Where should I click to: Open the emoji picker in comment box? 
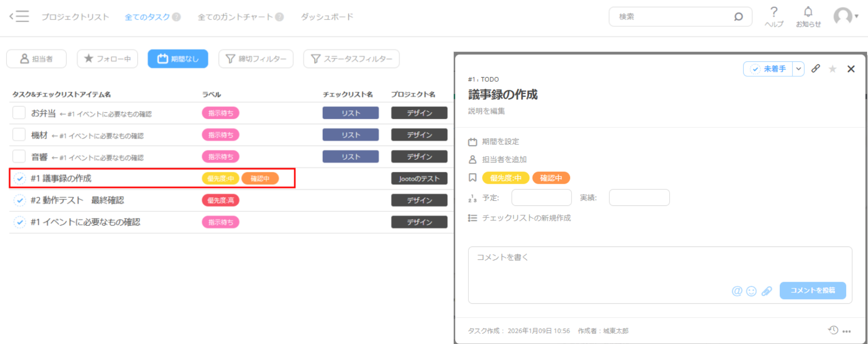tap(751, 291)
